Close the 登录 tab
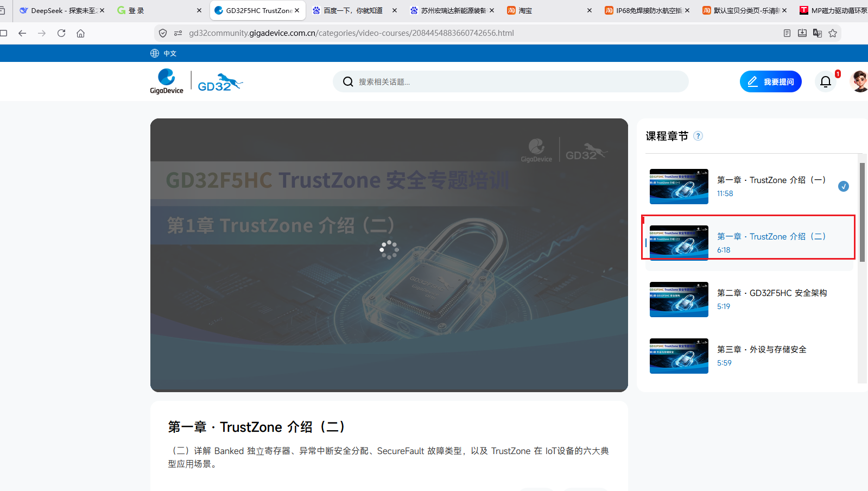The image size is (868, 491). (x=199, y=10)
